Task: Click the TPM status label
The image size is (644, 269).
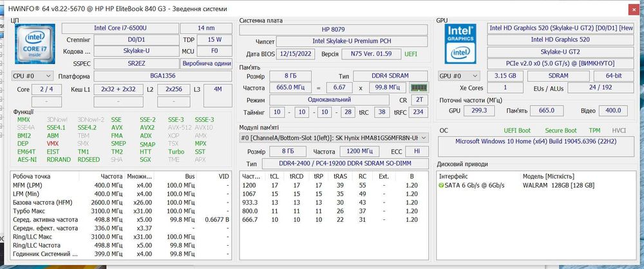Action: 594,130
